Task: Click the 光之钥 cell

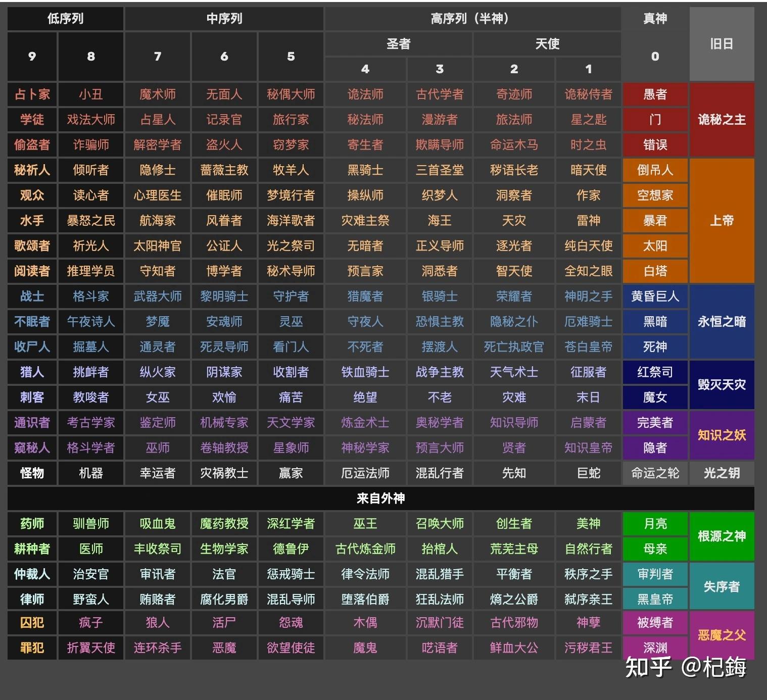Action: 722,473
